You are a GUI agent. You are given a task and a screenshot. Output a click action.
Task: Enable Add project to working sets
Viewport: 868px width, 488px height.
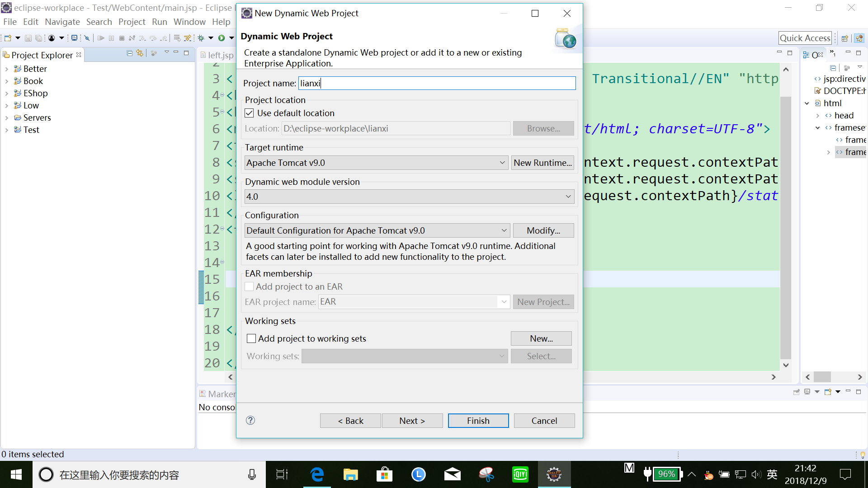click(x=251, y=338)
